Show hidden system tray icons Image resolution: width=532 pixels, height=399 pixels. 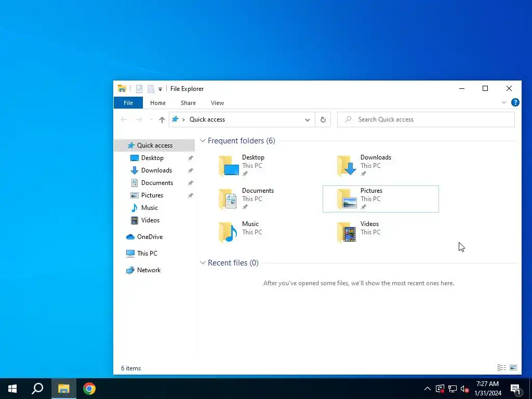coord(427,389)
